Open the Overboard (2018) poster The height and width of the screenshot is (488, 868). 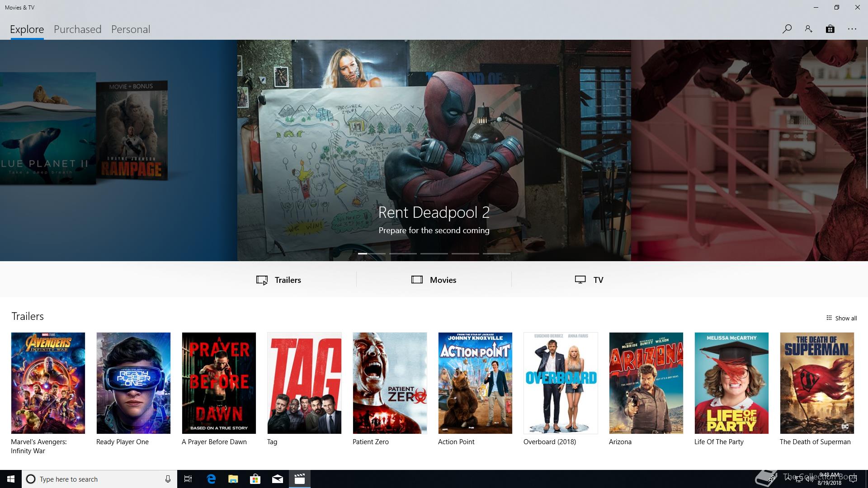point(561,383)
